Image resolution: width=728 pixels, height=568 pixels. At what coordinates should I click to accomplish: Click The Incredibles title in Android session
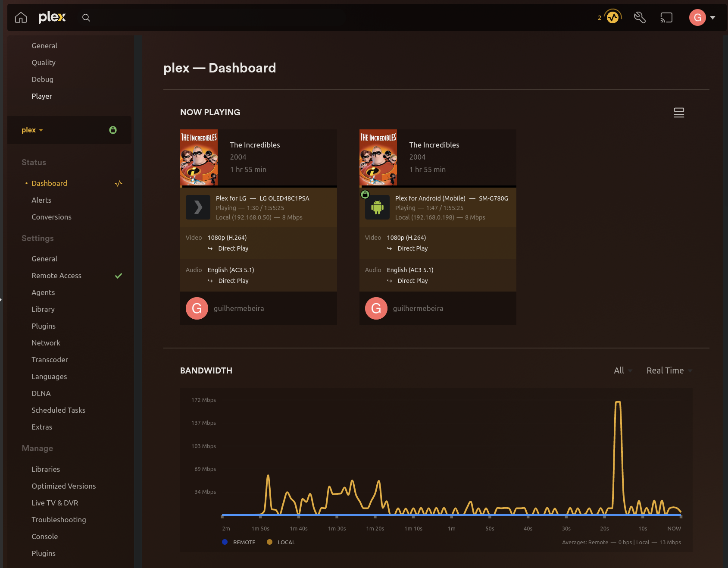(434, 145)
